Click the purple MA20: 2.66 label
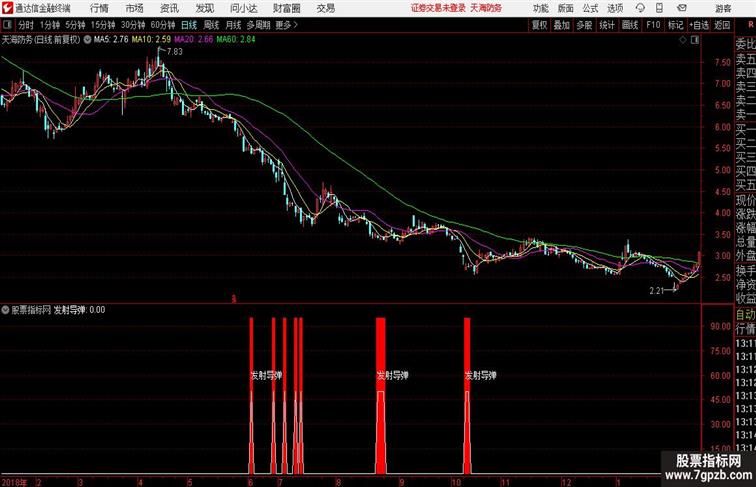The height and width of the screenshot is (487, 756). 193,40
